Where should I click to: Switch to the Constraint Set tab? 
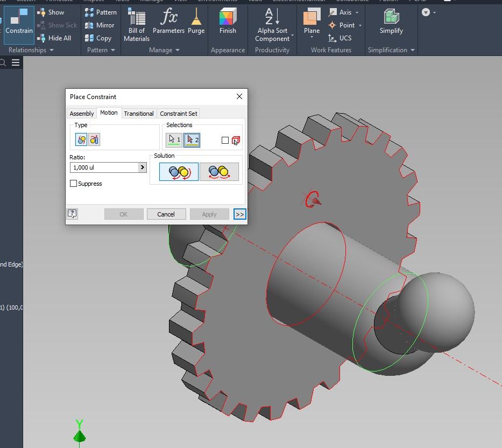point(179,114)
